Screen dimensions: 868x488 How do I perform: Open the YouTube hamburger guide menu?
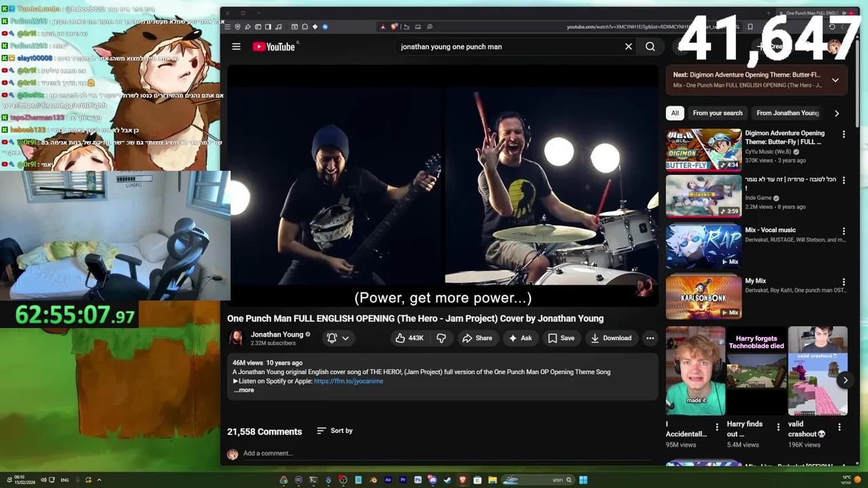[x=236, y=47]
